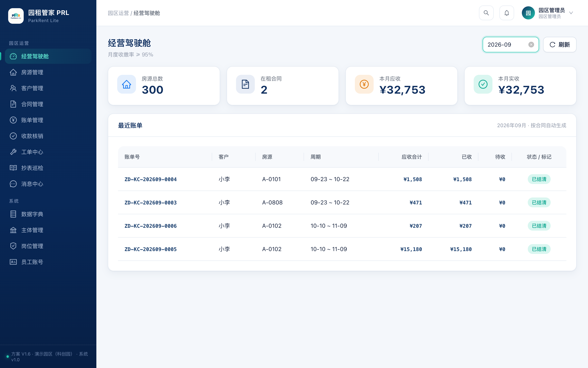Open bill ZD-KC-202609-0005
The width and height of the screenshot is (588, 368).
coord(150,249)
